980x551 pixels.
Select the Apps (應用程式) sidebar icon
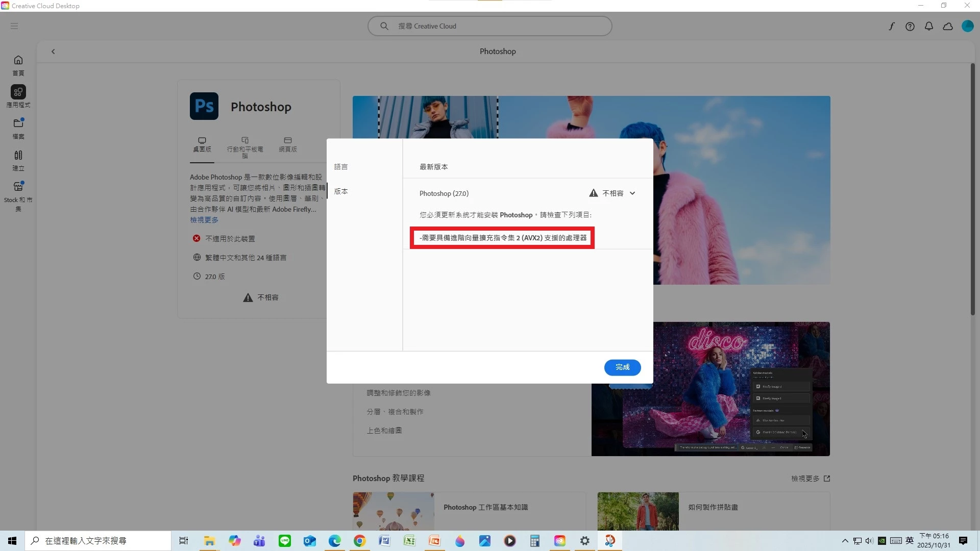[x=18, y=92]
